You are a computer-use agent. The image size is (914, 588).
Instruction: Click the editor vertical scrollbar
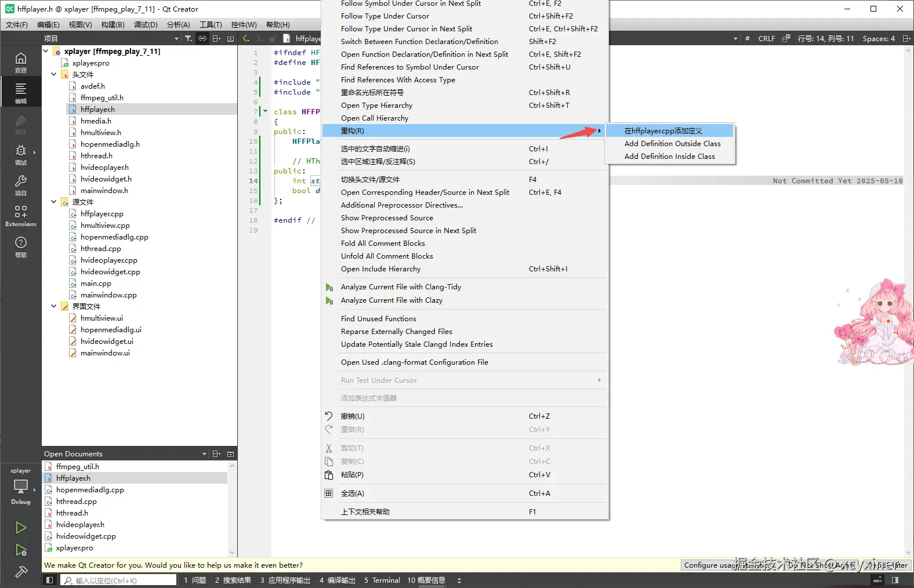click(x=909, y=302)
